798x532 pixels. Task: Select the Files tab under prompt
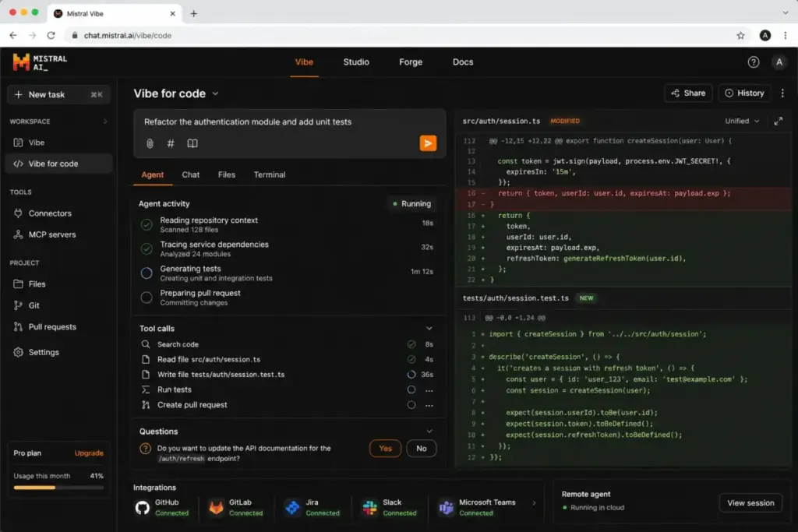click(x=227, y=174)
